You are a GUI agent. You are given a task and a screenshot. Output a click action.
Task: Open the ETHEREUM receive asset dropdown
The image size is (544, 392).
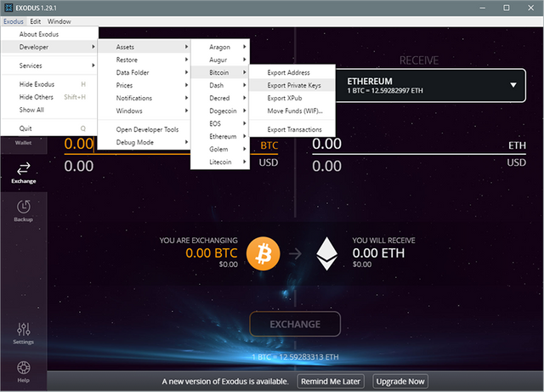[x=431, y=85]
